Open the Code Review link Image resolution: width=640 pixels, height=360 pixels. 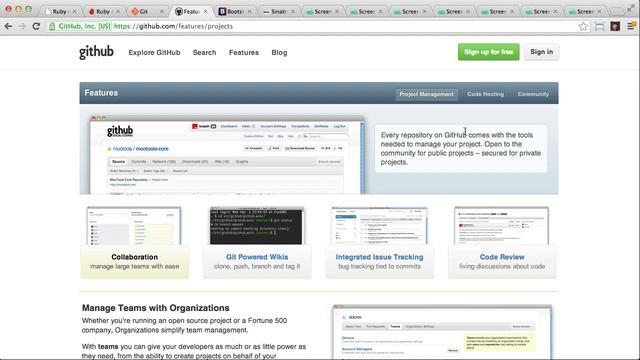point(502,257)
